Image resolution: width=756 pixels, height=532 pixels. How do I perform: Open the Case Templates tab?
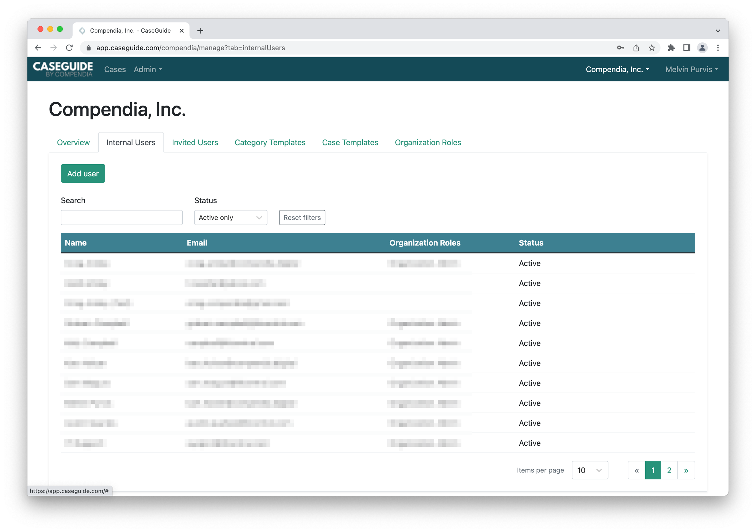click(x=350, y=142)
